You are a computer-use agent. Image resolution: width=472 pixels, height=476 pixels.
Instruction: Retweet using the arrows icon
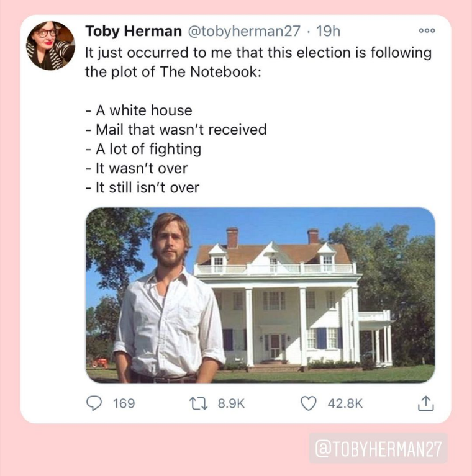[x=198, y=404]
